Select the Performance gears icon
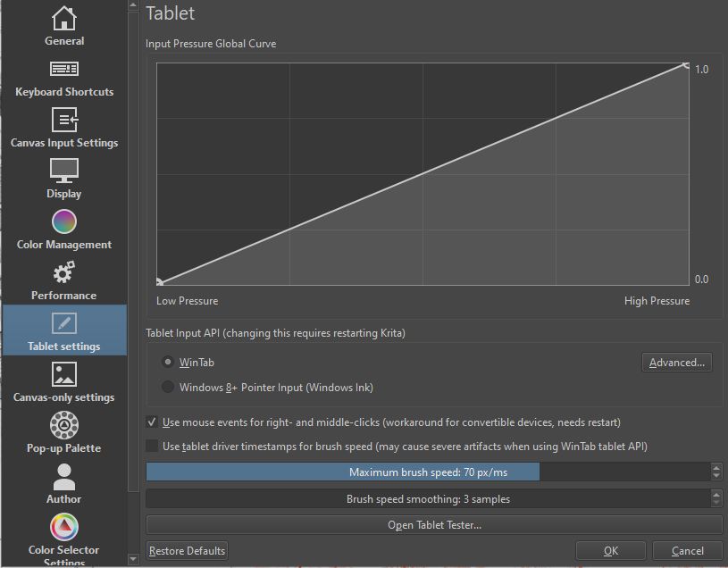The width and height of the screenshot is (728, 568). (63, 272)
